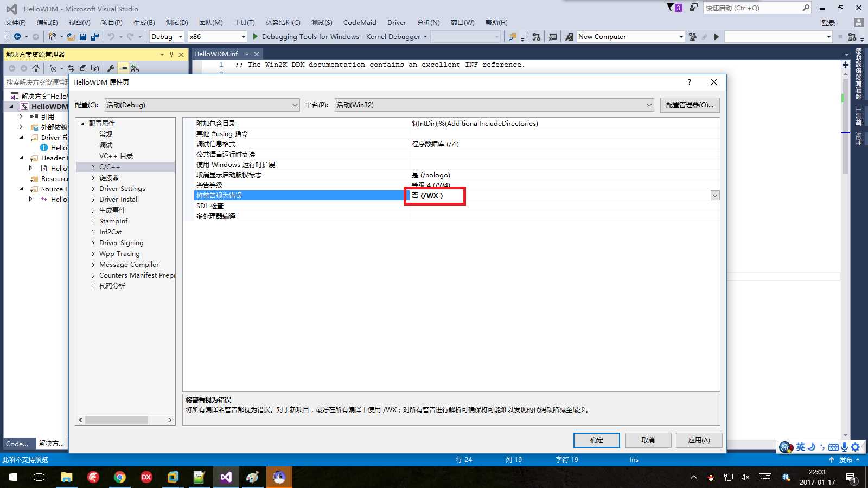Open the 文件(F) menu
This screenshot has width=868, height=488.
pyautogui.click(x=16, y=22)
